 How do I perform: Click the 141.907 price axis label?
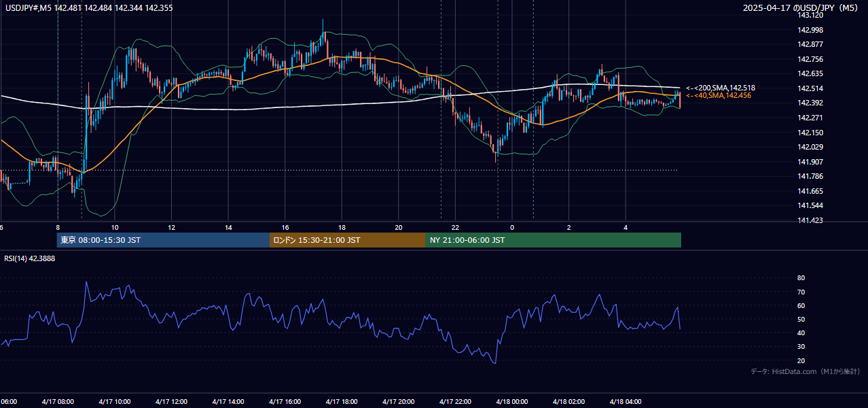pos(810,162)
